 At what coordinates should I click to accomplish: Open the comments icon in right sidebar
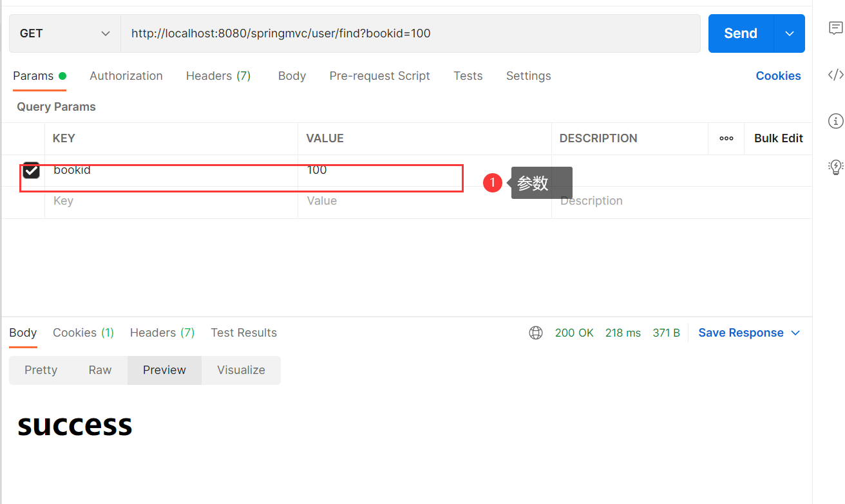(835, 28)
